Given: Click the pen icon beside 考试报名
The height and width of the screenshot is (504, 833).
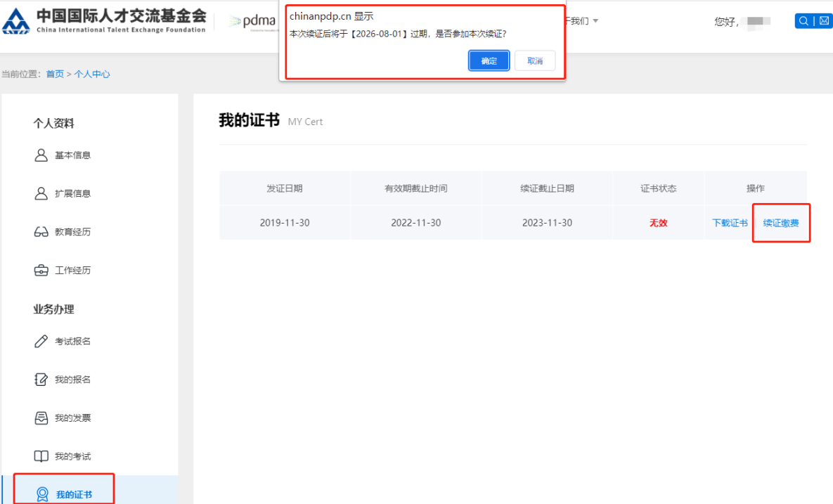Looking at the screenshot, I should [42, 341].
